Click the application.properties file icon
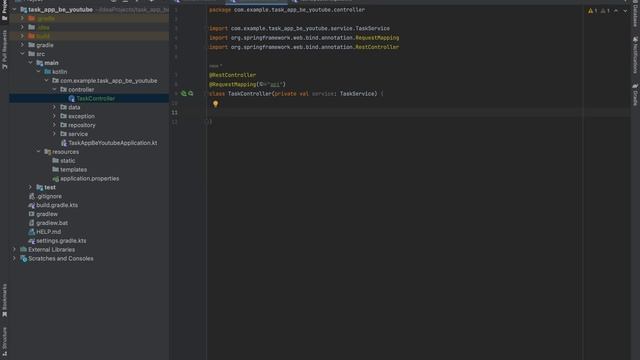 tap(56, 179)
